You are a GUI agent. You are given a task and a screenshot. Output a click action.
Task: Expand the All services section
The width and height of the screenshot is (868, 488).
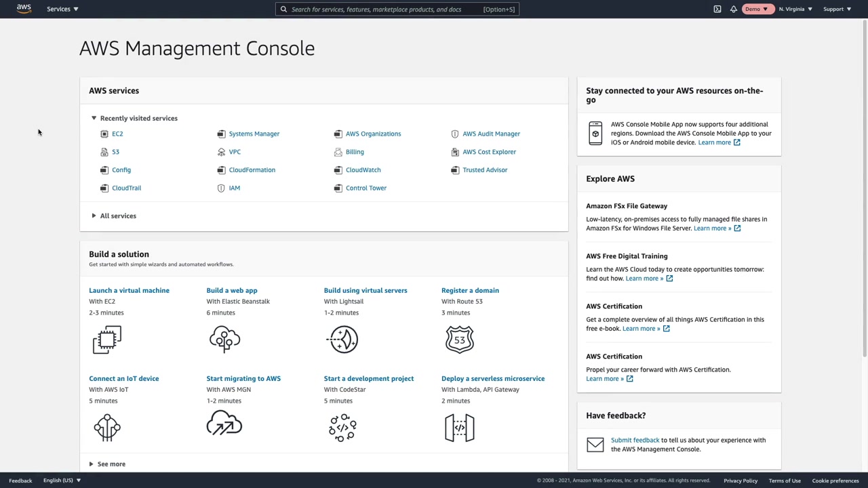(114, 216)
